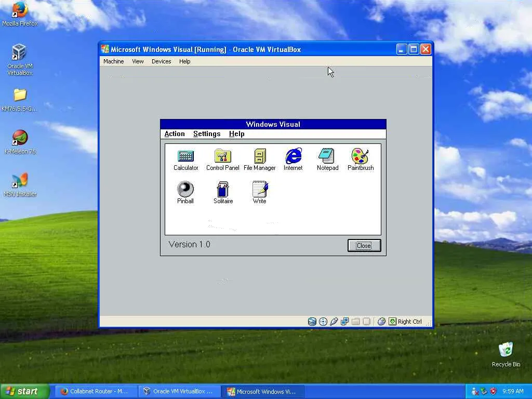Viewport: 532px width, 399px height.
Task: Select the Recycle Bin desktop icon
Action: (x=506, y=354)
